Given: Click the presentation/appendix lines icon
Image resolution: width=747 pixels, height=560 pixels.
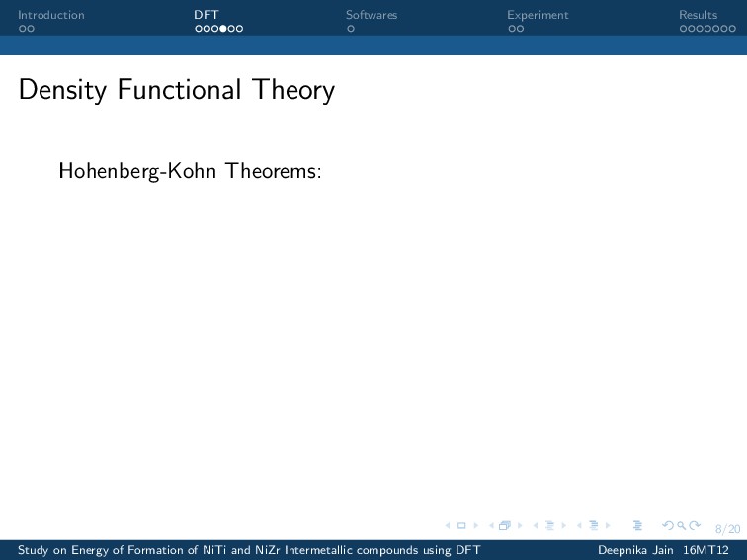Looking at the screenshot, I should pyautogui.click(x=637, y=525).
